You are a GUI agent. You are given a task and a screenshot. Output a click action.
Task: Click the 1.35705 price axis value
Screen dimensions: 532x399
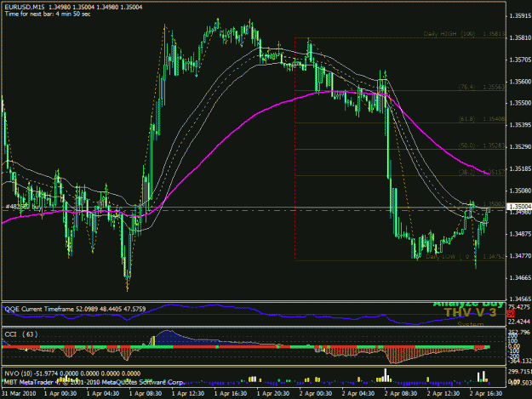(520, 60)
